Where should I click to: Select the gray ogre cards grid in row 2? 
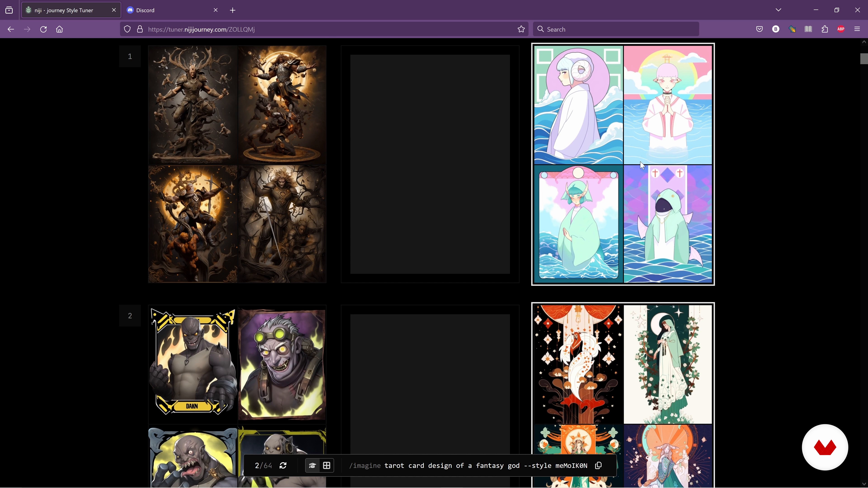coord(237,396)
